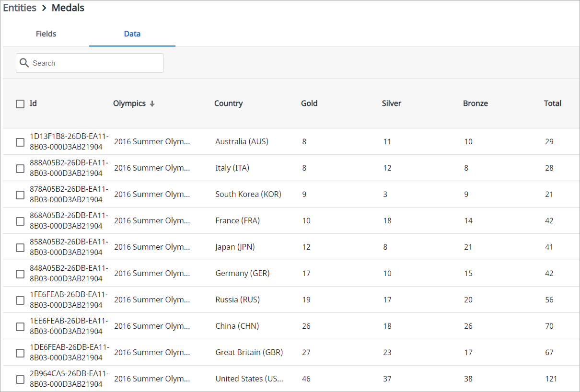Open the Data tab
Viewport: 580px width, 392px height.
(132, 34)
